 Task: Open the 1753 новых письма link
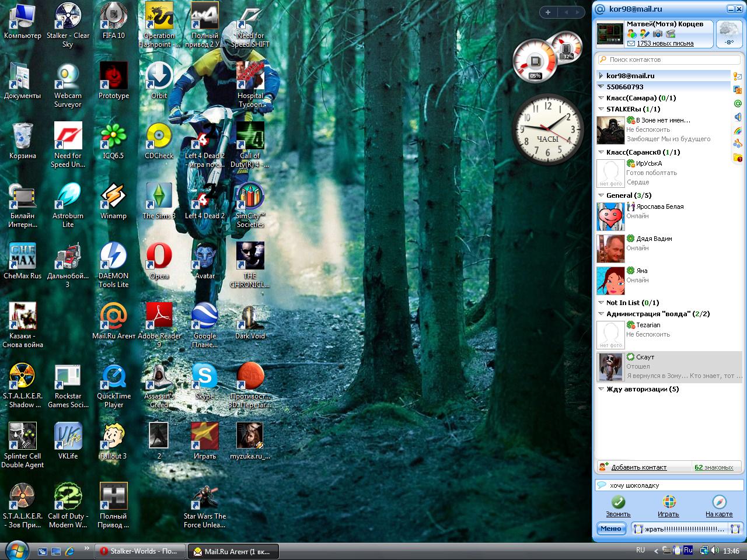coord(665,43)
